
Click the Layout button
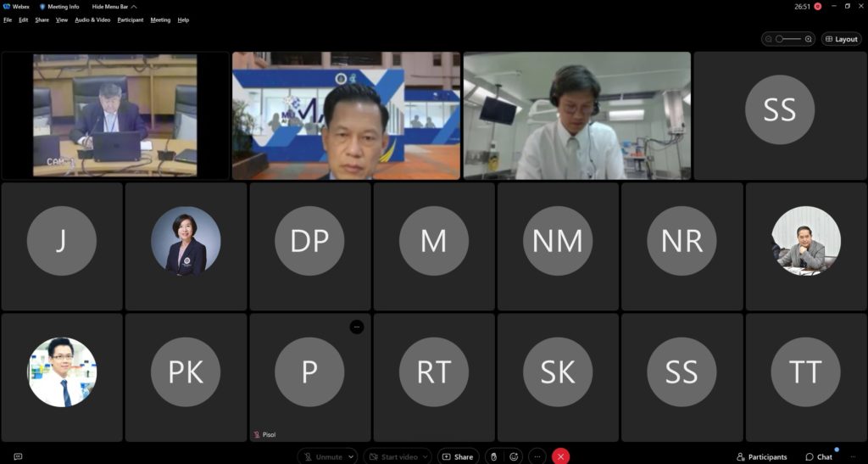[x=841, y=39]
